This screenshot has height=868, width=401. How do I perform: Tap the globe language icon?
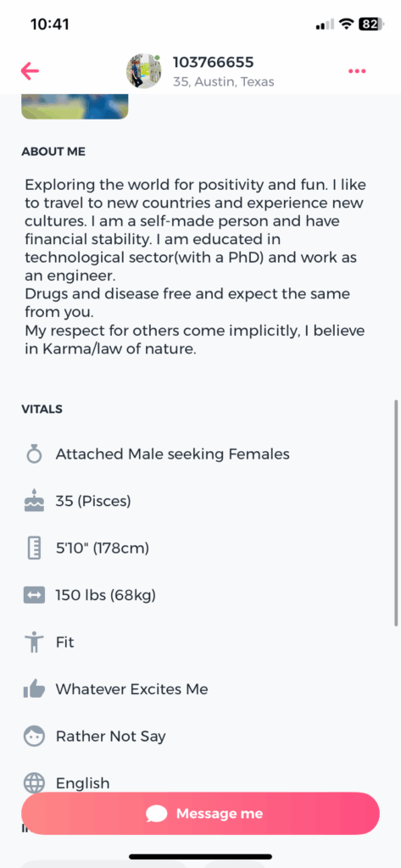click(x=34, y=782)
